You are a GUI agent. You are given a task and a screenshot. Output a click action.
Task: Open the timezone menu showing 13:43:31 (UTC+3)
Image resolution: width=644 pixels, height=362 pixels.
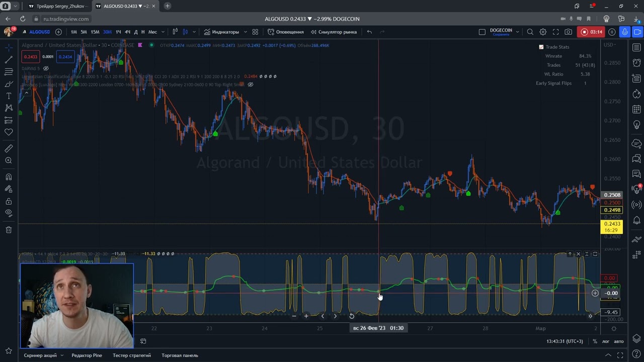coord(565,341)
